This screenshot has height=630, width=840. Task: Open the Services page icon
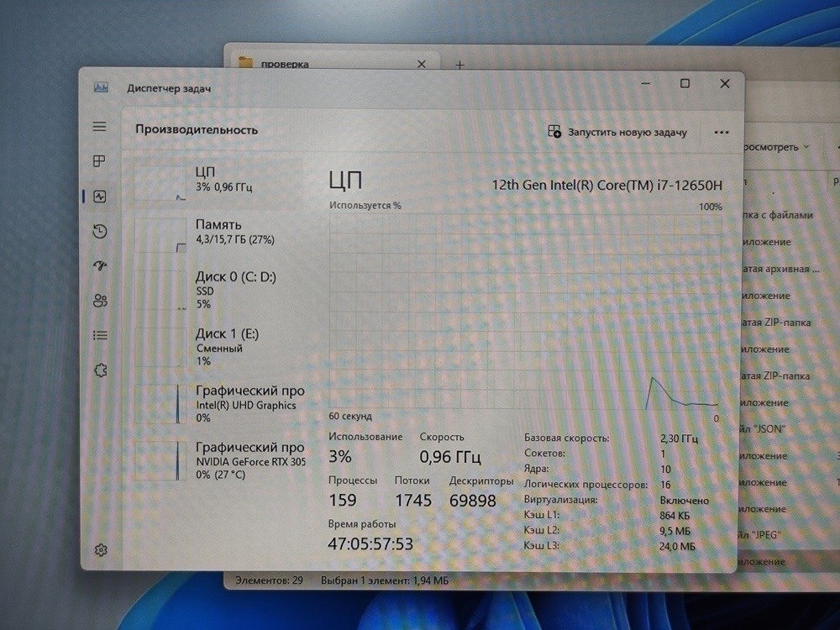pos(100,370)
